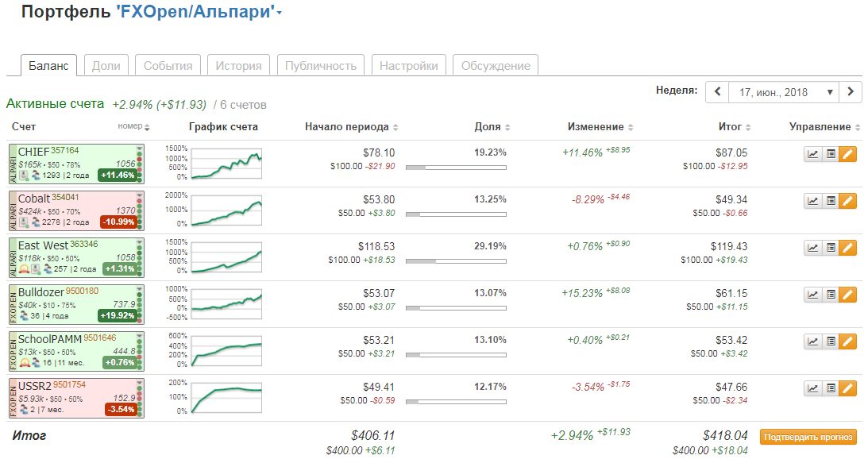Open the chart view for the USSR2 account
This screenshot has height=463, width=868.
(x=812, y=388)
